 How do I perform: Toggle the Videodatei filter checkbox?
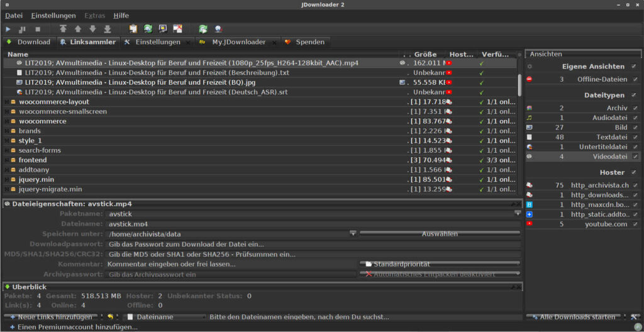point(635,156)
